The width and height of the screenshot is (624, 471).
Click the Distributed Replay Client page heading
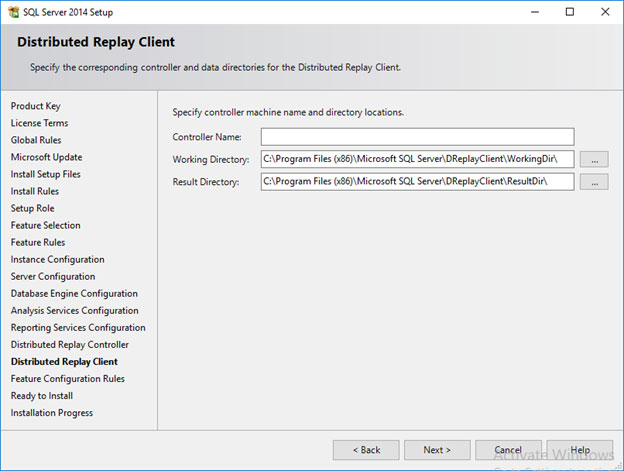[96, 42]
